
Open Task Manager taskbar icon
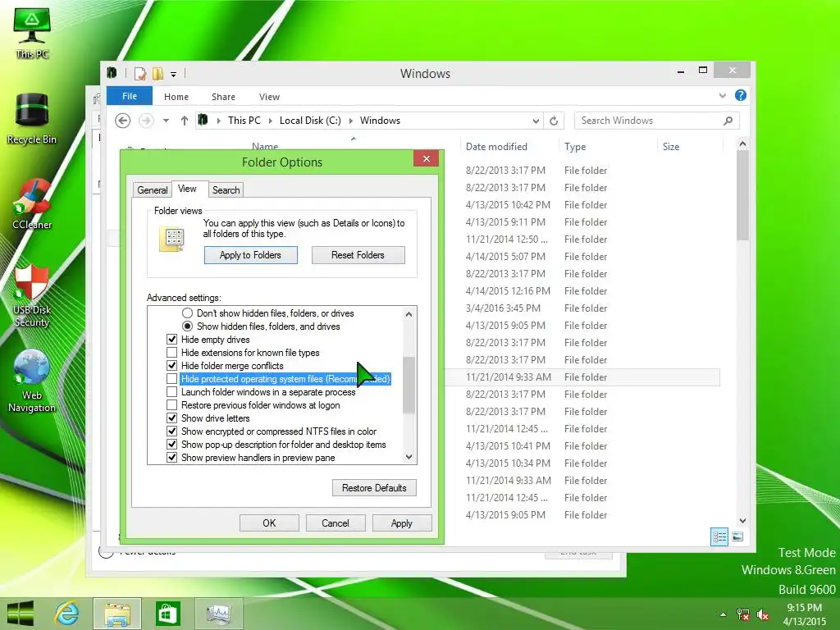218,614
